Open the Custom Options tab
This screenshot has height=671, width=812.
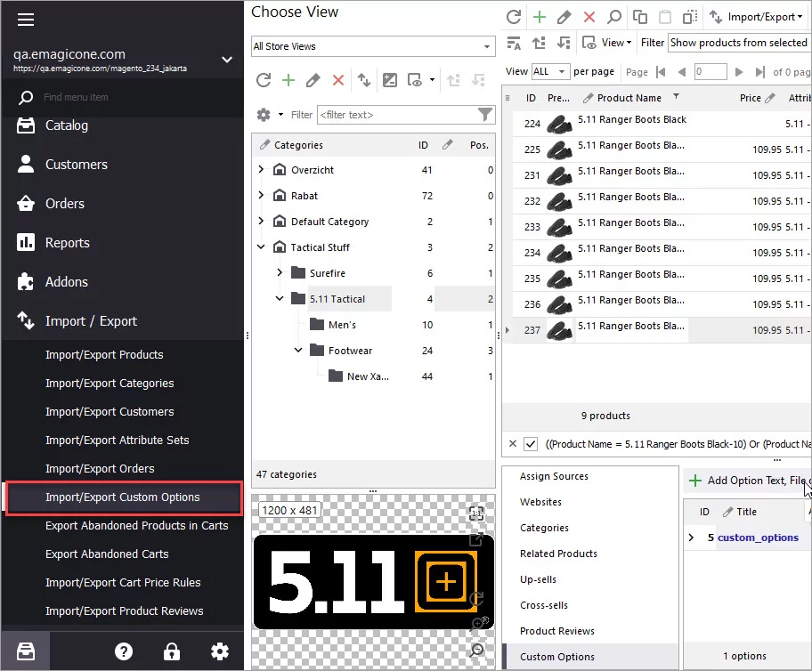point(557,657)
